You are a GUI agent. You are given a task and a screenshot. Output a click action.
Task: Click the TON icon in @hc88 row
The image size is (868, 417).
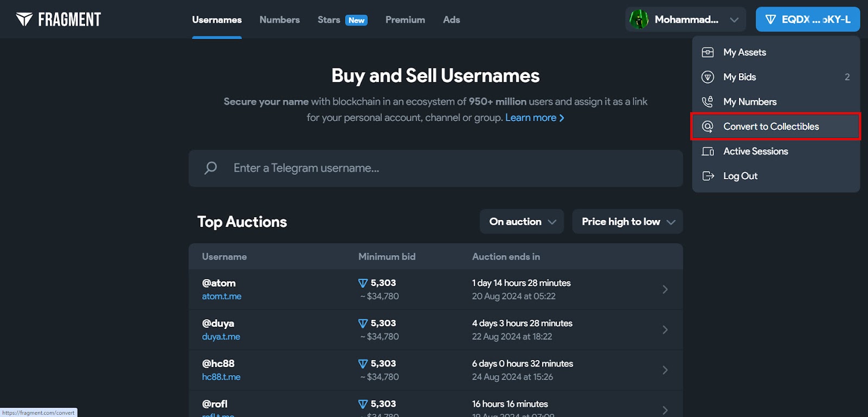tap(363, 364)
